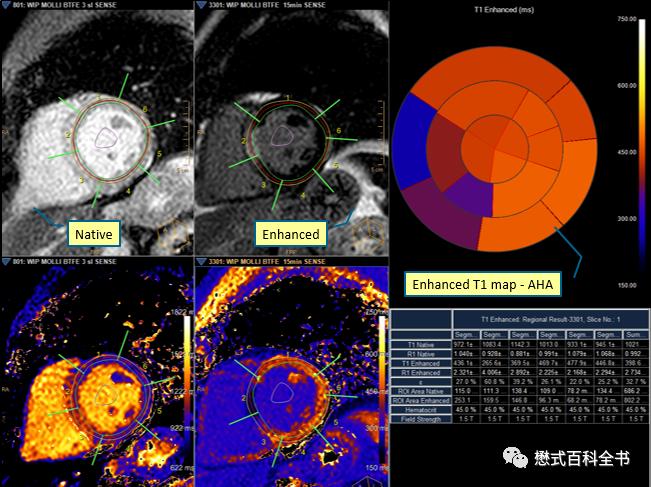Image resolution: width=651 pixels, height=487 pixels.
Task: Click the color scale bar on the enhanced T1 map
Action: tap(382, 391)
